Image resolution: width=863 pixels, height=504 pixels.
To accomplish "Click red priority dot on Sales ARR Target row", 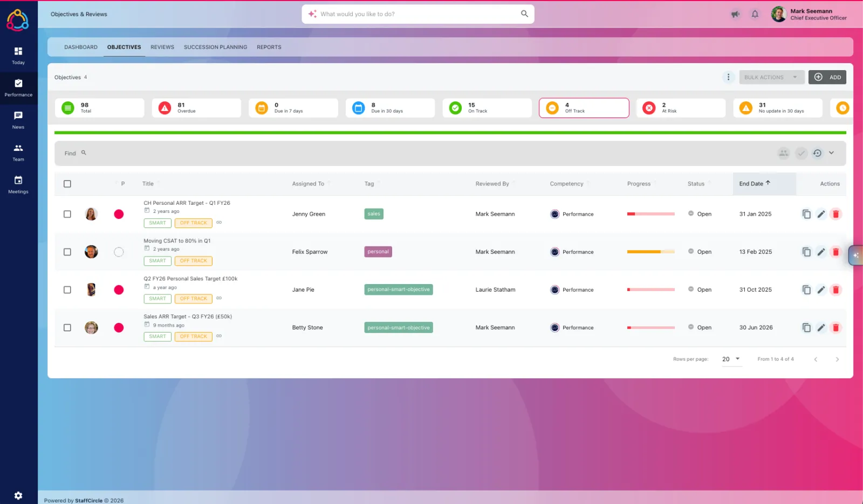I will click(x=119, y=327).
